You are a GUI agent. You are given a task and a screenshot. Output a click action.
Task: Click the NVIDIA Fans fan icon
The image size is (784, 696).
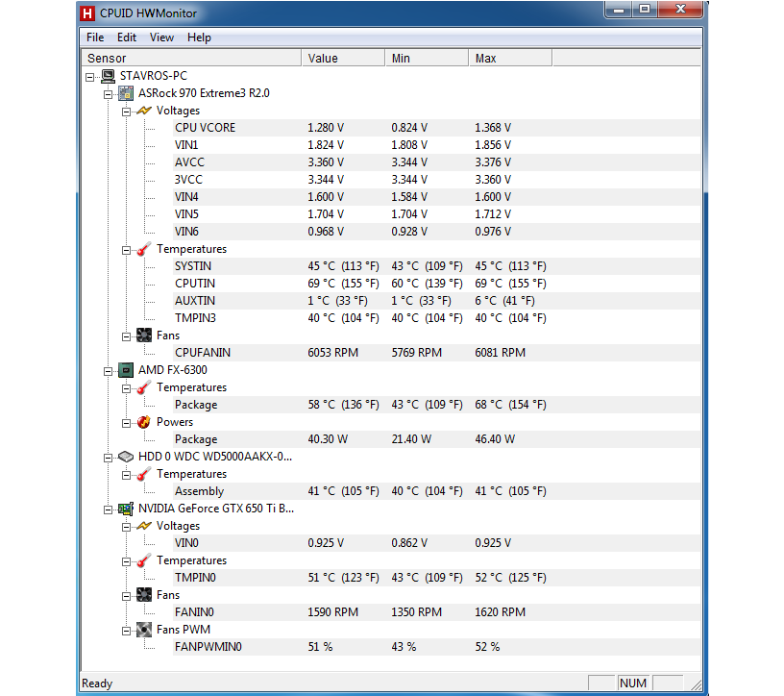pyautogui.click(x=144, y=595)
